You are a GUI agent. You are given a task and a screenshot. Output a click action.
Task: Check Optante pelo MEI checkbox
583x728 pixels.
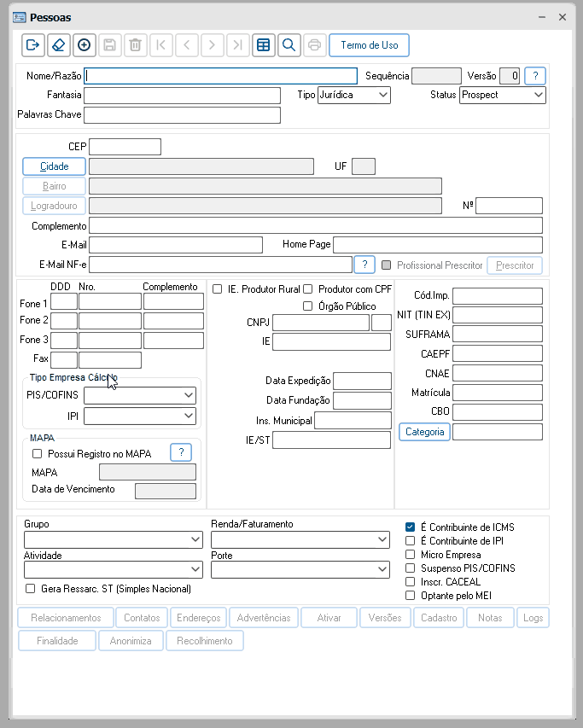410,595
